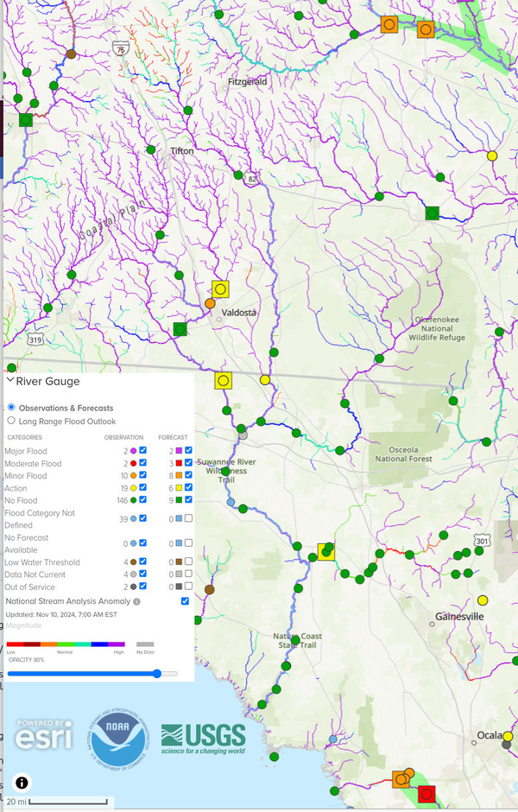Select the green square gauge nearest the I-75 shield
The image size is (518, 812).
coord(26,120)
